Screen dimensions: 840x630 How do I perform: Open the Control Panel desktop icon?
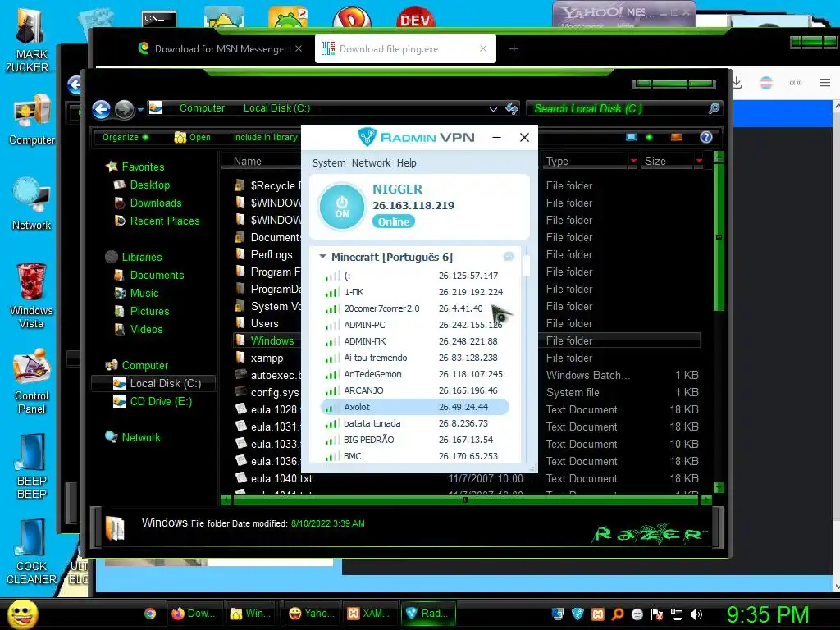[32, 381]
